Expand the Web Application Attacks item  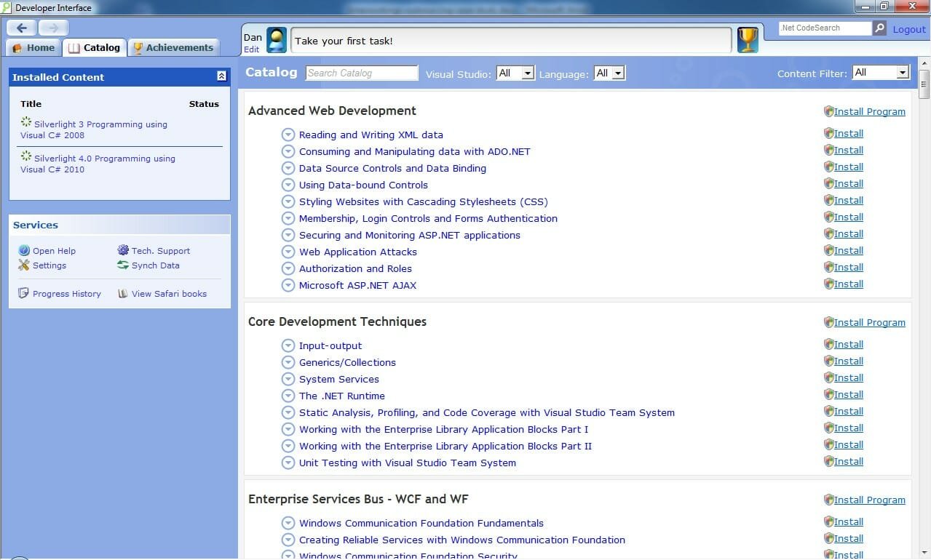point(288,252)
